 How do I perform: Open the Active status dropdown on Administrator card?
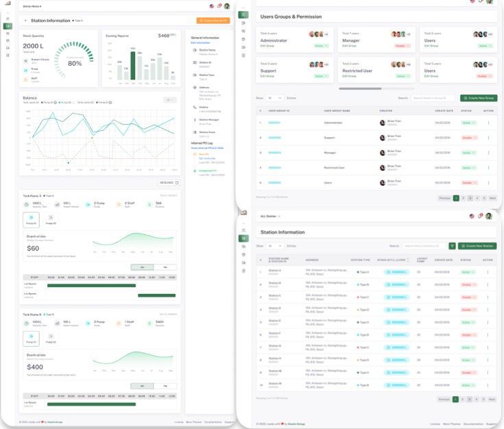coord(322,46)
